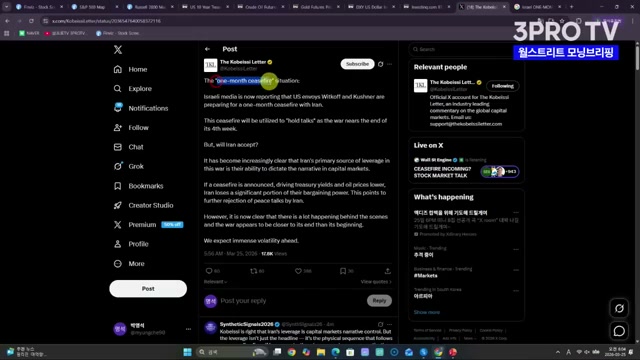
Task: Open the View quotes link
Action: (376, 282)
